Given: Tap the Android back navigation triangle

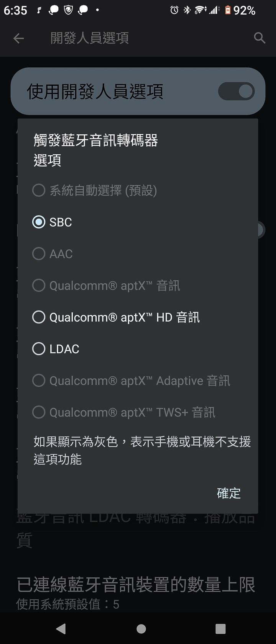Looking at the screenshot, I should point(61,629).
